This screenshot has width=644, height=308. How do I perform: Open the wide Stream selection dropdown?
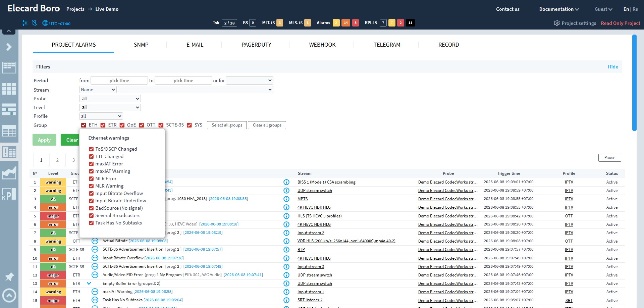[196, 90]
